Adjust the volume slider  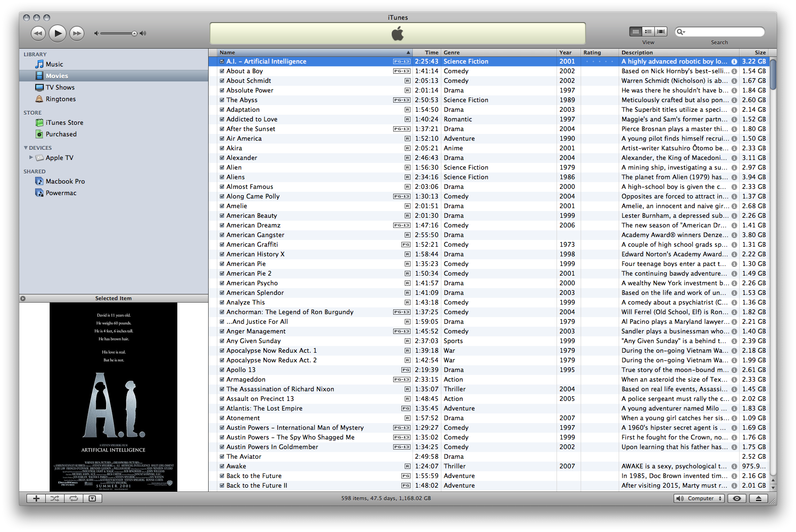(134, 33)
